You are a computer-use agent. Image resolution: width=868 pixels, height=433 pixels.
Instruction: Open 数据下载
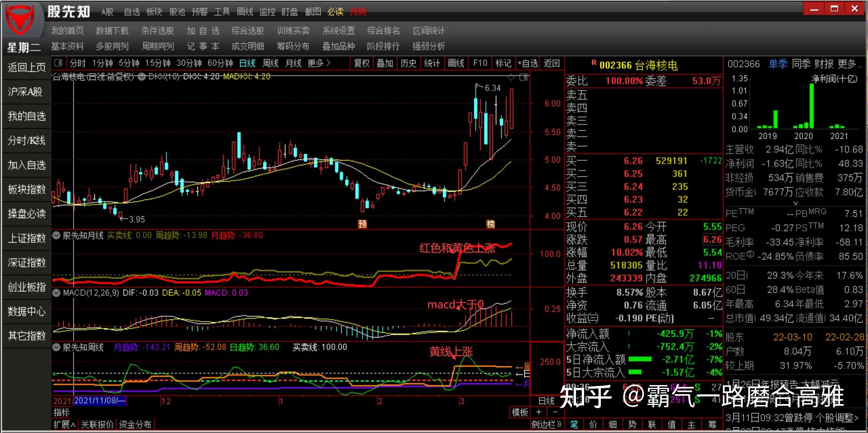click(x=112, y=31)
